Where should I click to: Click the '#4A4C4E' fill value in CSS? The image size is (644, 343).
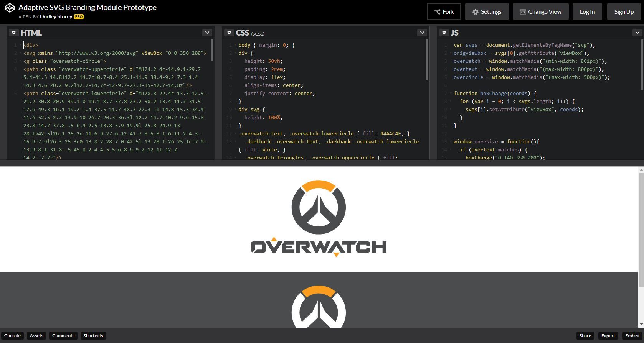(391, 134)
